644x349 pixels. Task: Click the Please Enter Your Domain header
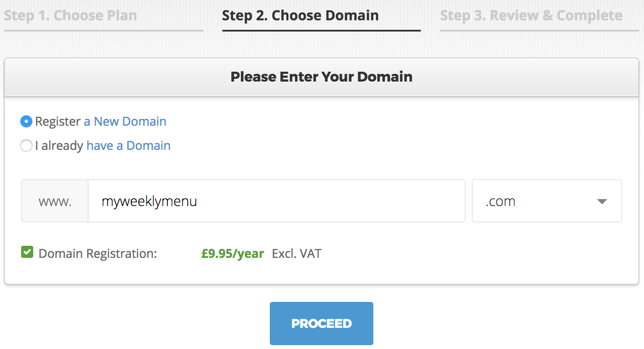coord(321,77)
